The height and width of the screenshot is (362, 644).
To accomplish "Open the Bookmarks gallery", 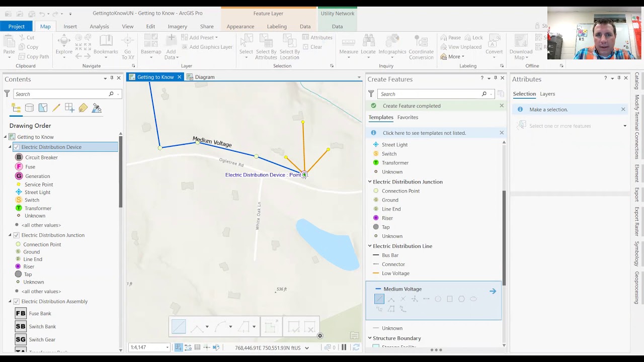I will click(106, 46).
